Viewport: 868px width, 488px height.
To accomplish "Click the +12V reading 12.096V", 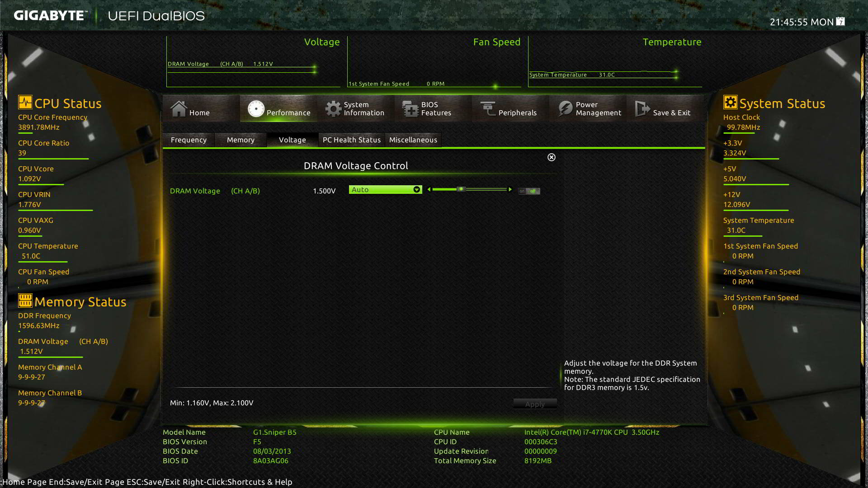I will click(737, 205).
